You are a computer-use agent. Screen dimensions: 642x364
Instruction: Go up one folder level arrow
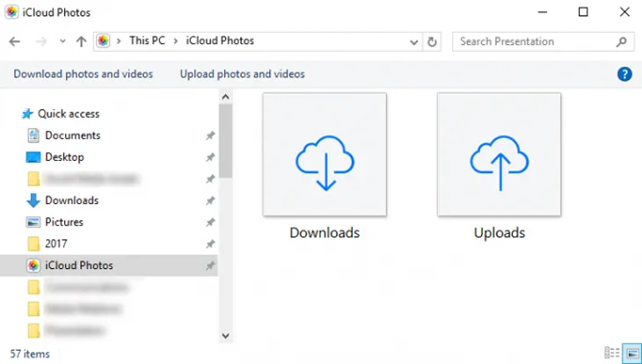82,41
